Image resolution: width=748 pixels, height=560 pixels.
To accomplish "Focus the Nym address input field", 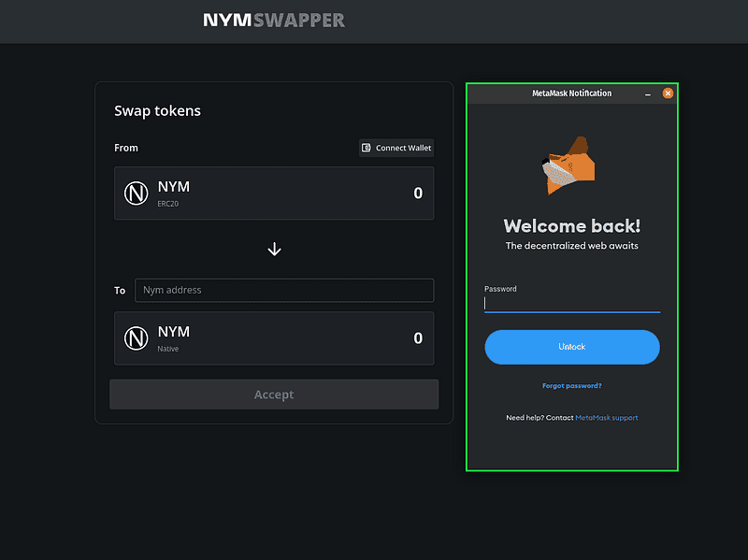I will pyautogui.click(x=284, y=290).
